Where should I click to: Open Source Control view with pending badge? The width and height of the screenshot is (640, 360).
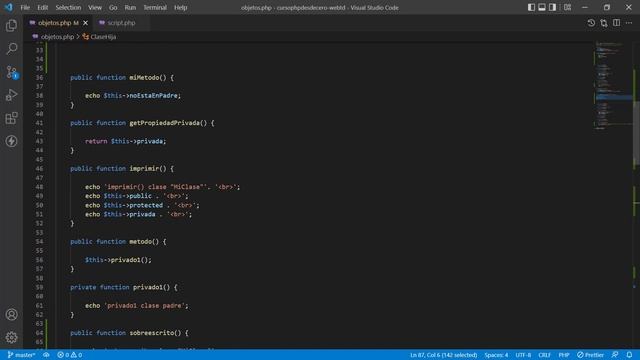[11, 72]
